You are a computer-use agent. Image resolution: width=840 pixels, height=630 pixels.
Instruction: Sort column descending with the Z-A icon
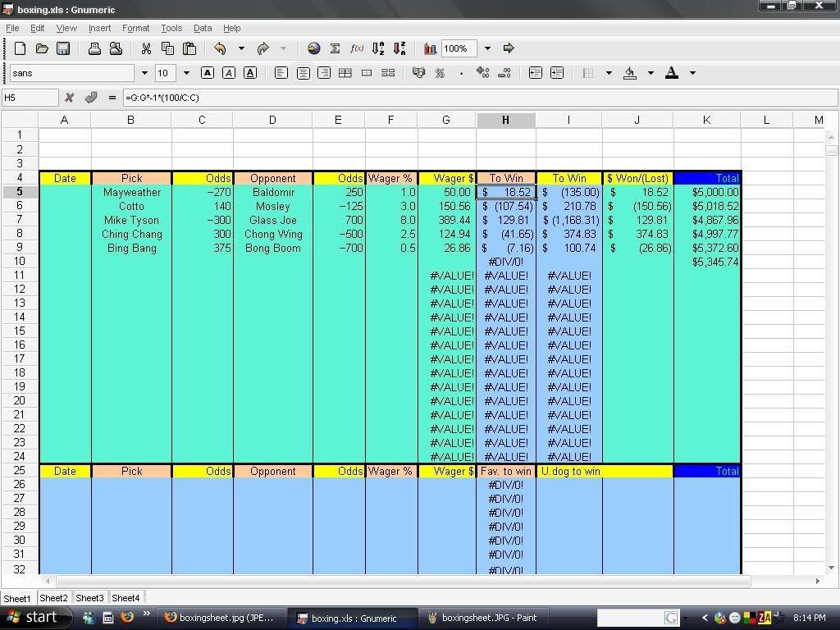400,48
